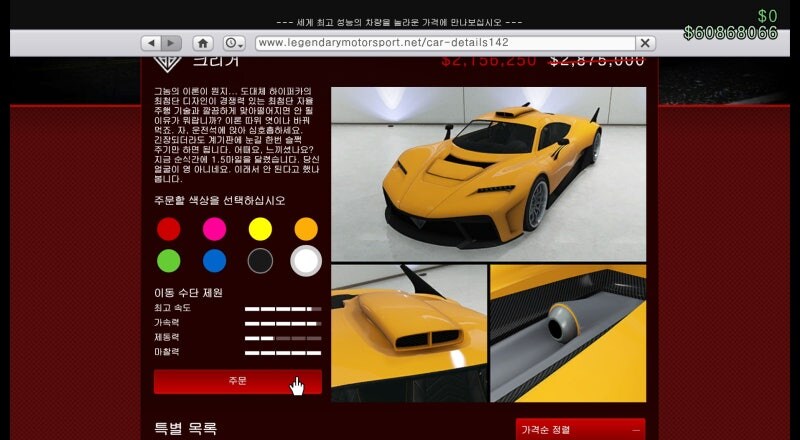The height and width of the screenshot is (440, 800).
Task: Go forward with the browser forward arrow
Action: [x=171, y=43]
